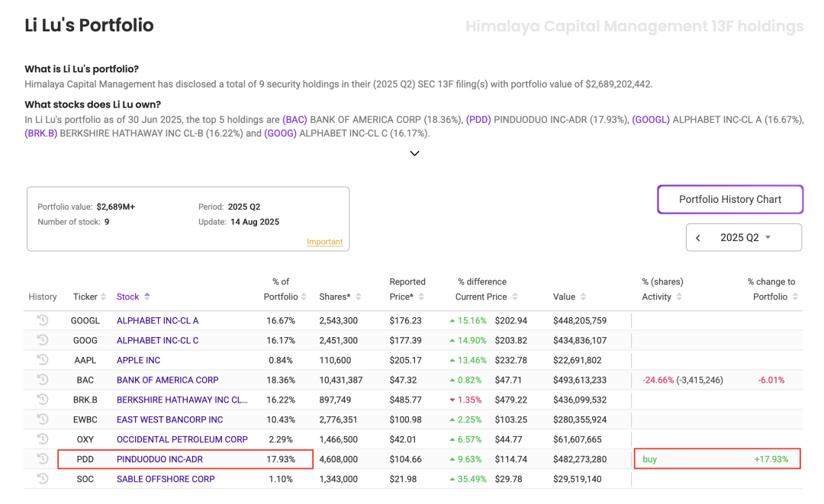Open history for the GOOG row
This screenshot has height=504, width=824.
point(43,339)
